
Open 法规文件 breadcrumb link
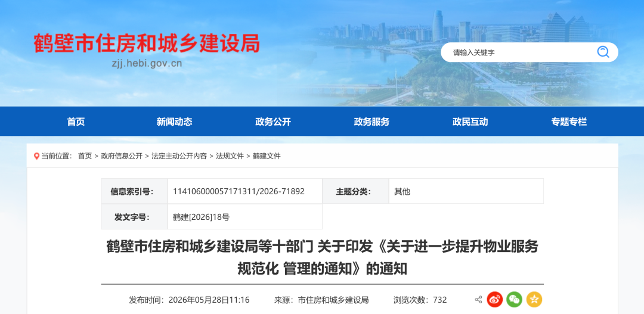click(230, 156)
